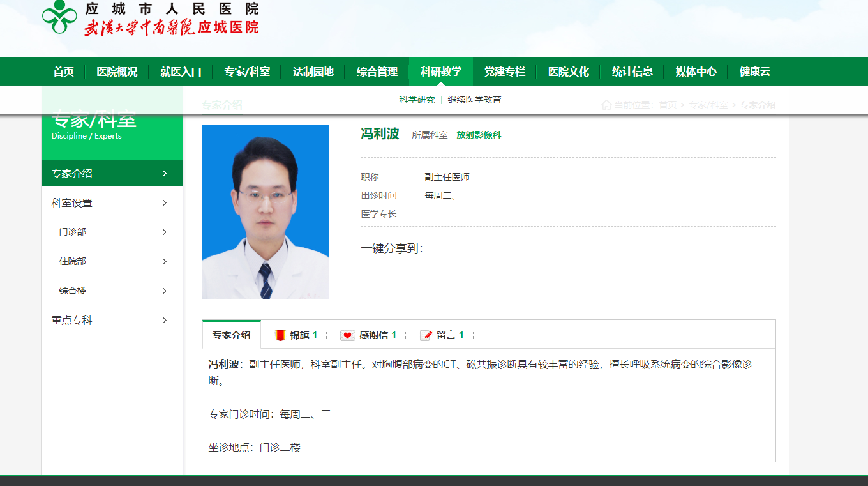The height and width of the screenshot is (486, 868).
Task: Click the 副主任医师 title text
Action: (447, 177)
